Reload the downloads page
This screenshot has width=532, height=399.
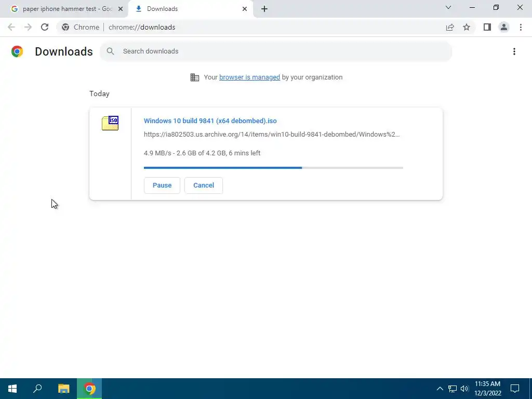tap(45, 27)
